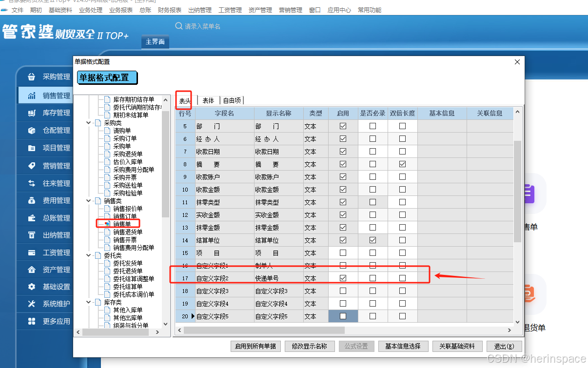This screenshot has width=588, height=368.
Task: Select the 主界面 tab
Action: coord(155,42)
